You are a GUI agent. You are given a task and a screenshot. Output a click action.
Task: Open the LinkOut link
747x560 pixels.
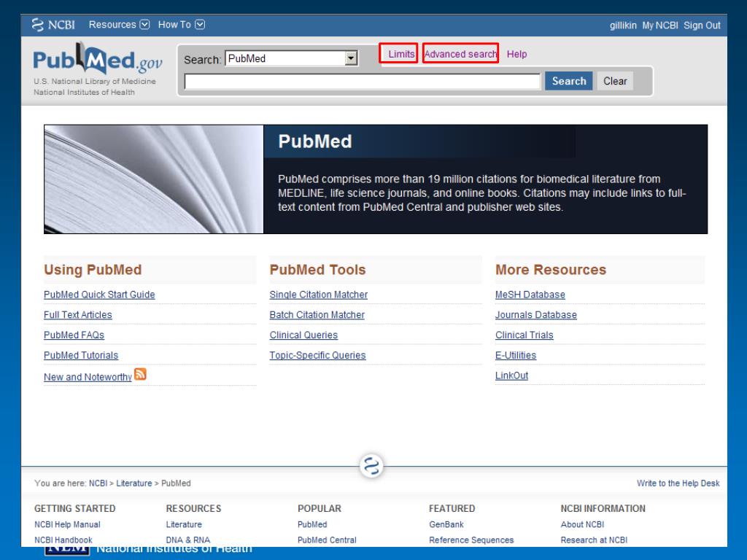coord(511,376)
